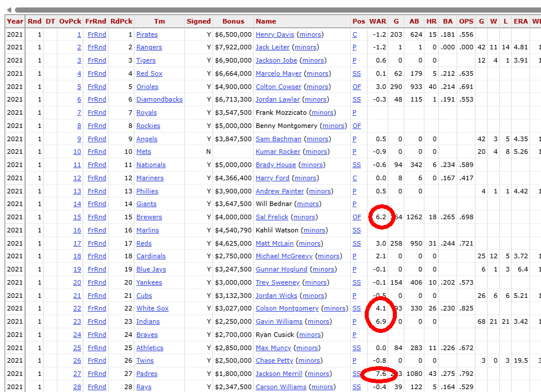Screen dimensions: 541x392
Task: Click the horizontal scrollbar above the table
Action: point(278,10)
